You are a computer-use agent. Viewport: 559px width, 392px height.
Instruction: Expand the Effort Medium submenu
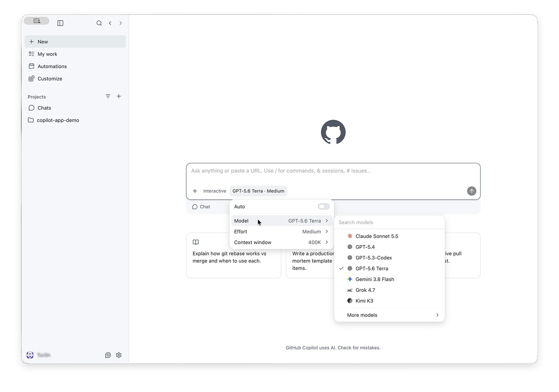(281, 231)
